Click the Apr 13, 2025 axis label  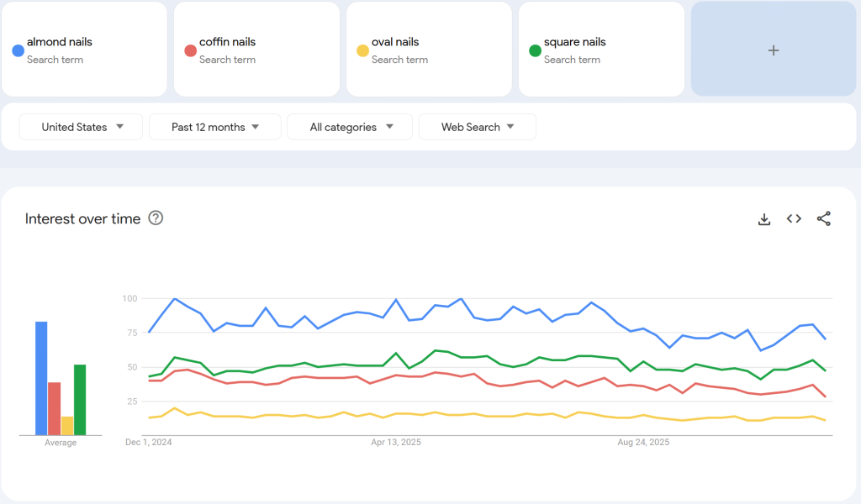[x=395, y=442]
